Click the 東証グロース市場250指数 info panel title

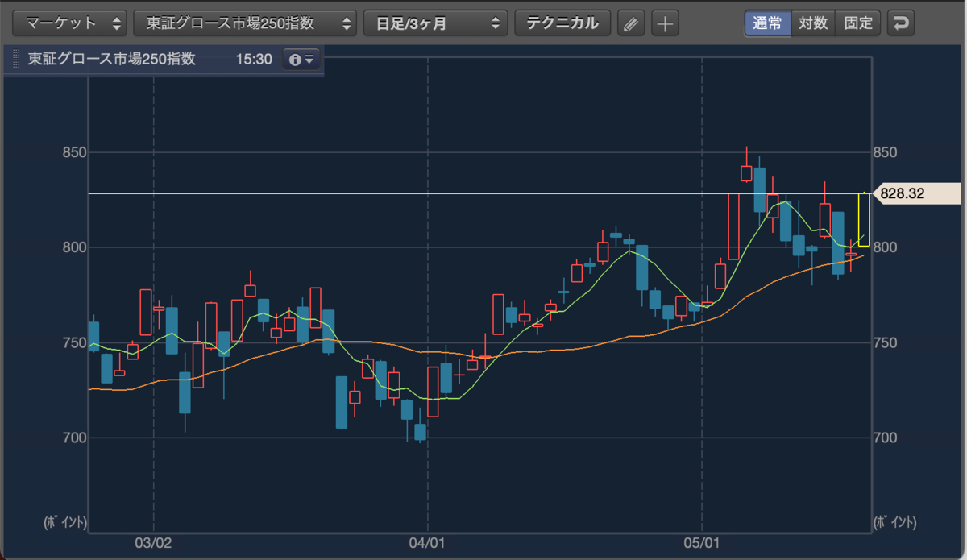pos(111,60)
